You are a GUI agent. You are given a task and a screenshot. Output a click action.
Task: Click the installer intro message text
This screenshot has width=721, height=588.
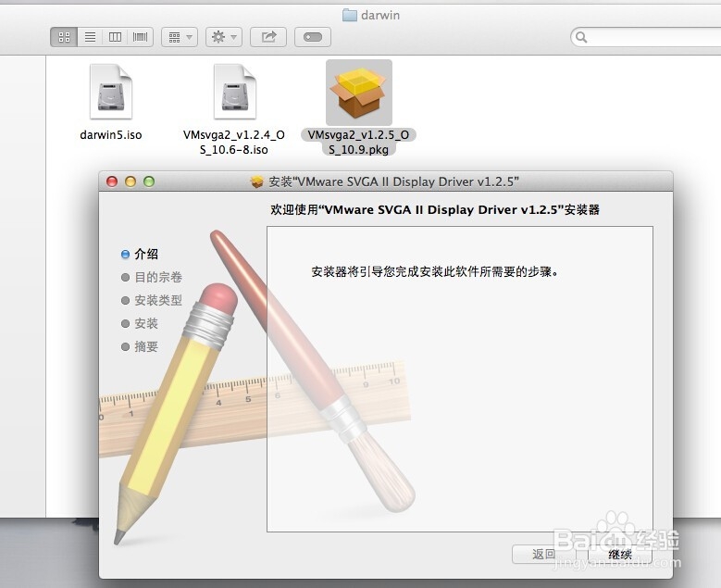click(x=435, y=272)
